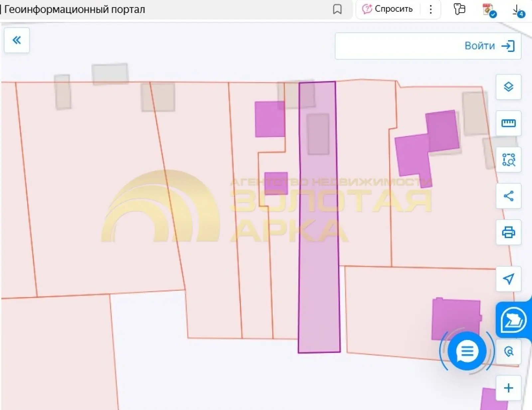The width and height of the screenshot is (532, 410).
Task: Click the Геоинформационный портал page title
Action: coord(74,9)
